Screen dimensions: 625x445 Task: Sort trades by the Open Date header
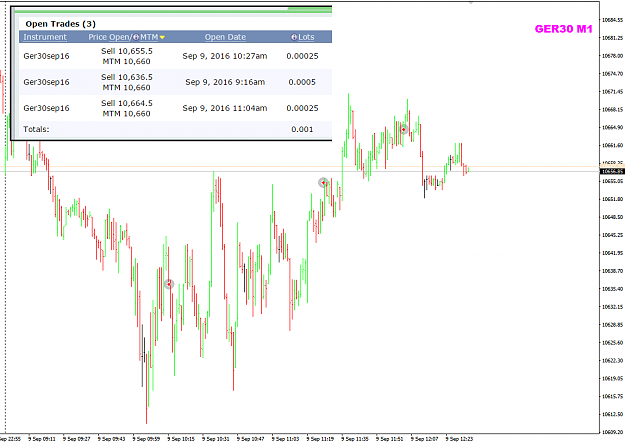(x=225, y=37)
